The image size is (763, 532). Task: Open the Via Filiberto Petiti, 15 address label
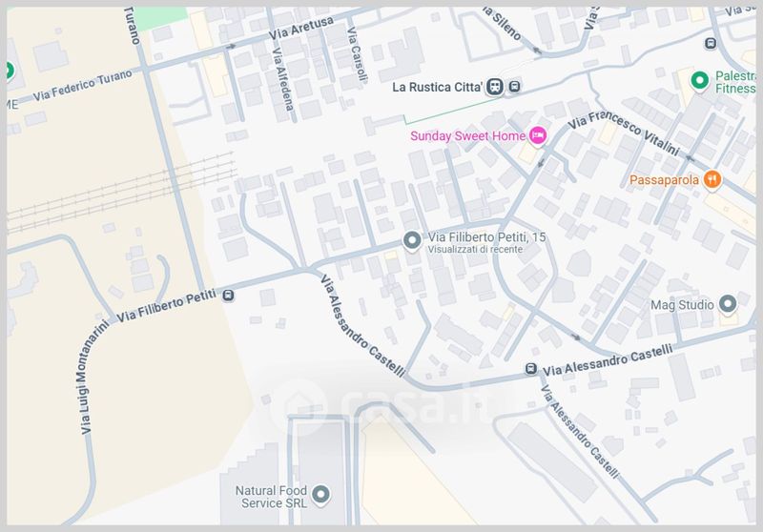click(x=486, y=237)
